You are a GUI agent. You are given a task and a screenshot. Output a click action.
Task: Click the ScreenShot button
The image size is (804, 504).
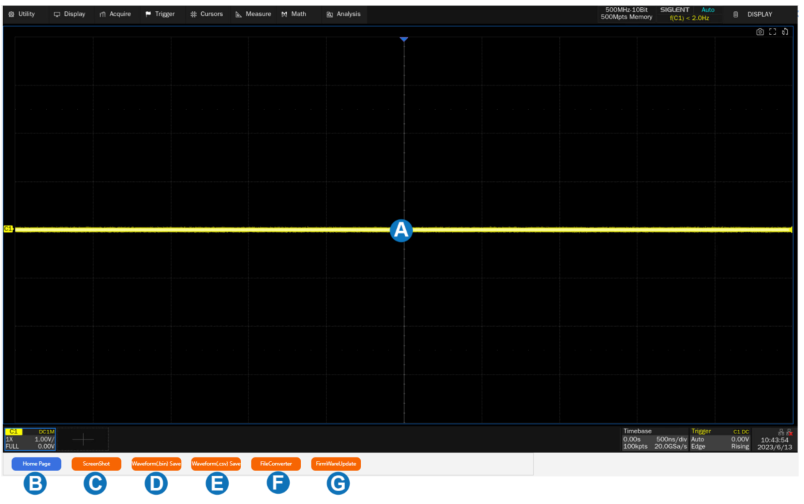(x=96, y=464)
